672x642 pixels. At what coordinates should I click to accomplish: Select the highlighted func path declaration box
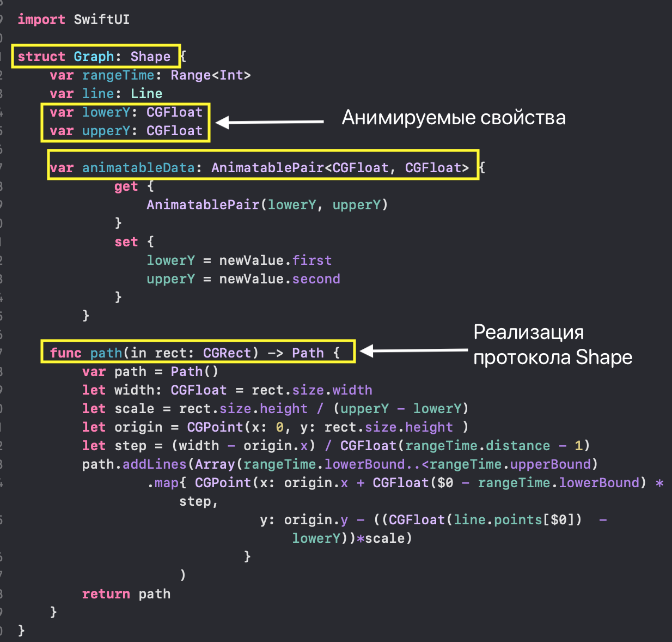click(x=198, y=353)
